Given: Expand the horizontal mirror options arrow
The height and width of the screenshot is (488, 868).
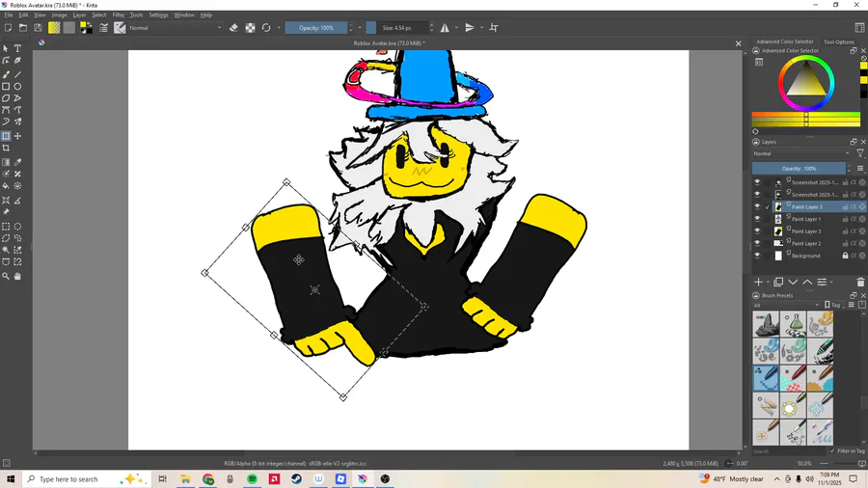Looking at the screenshot, I should tap(456, 28).
